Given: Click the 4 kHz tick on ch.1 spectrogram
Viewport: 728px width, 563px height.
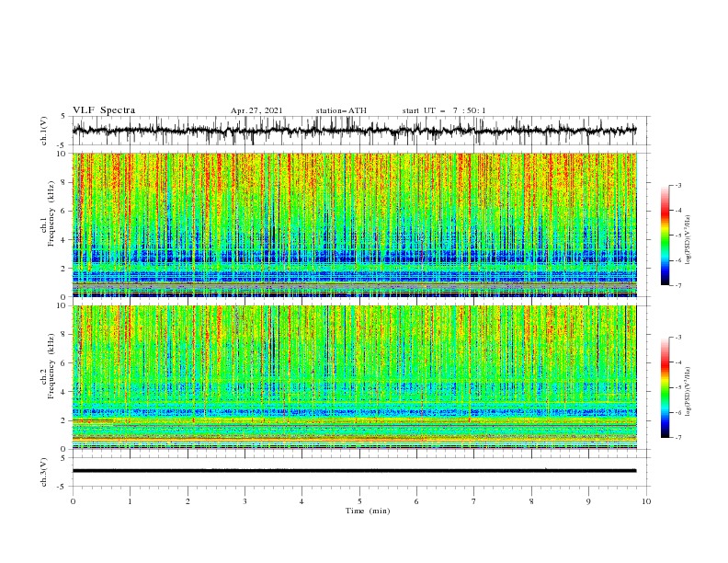Looking at the screenshot, I should coord(64,240).
